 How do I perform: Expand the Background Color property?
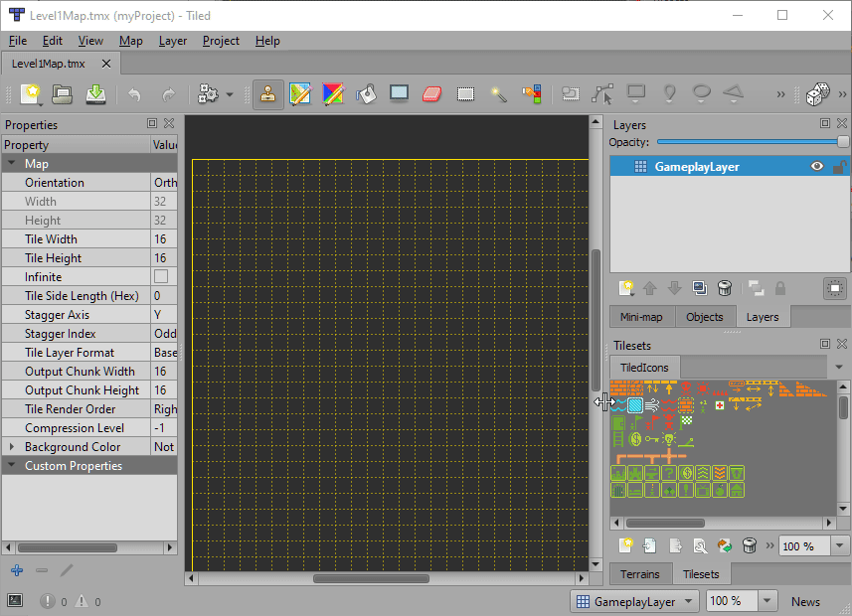coord(12,447)
